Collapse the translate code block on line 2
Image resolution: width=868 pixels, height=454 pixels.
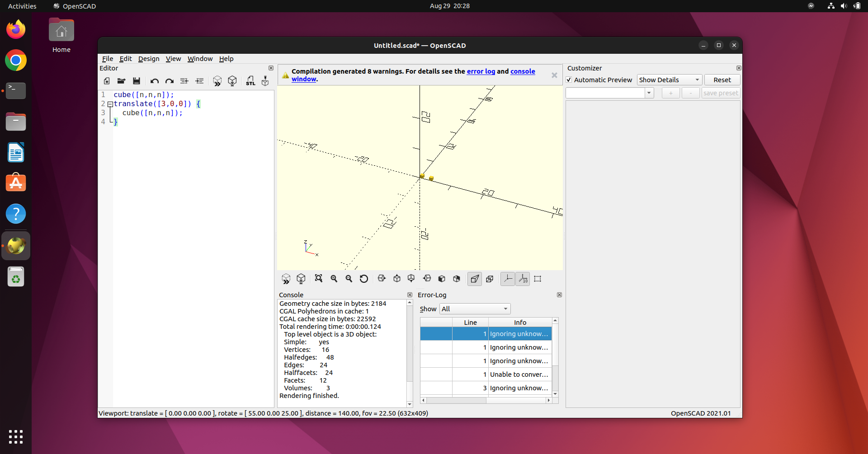[x=109, y=104]
